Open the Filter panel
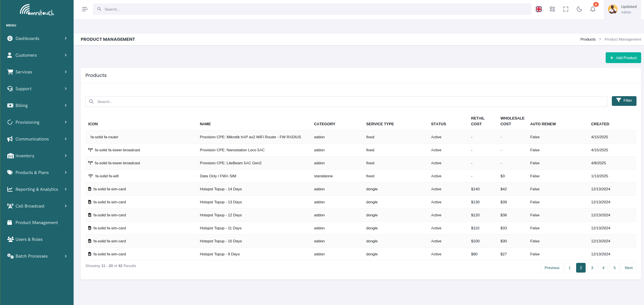Image resolution: width=644 pixels, height=305 pixels. coord(624,101)
